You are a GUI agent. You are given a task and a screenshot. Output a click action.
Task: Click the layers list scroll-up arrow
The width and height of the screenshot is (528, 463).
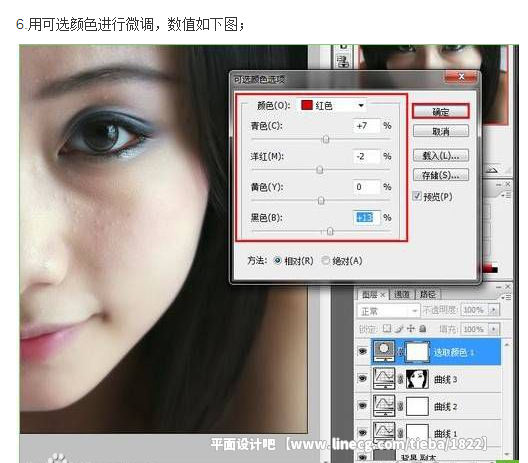pyautogui.click(x=507, y=345)
